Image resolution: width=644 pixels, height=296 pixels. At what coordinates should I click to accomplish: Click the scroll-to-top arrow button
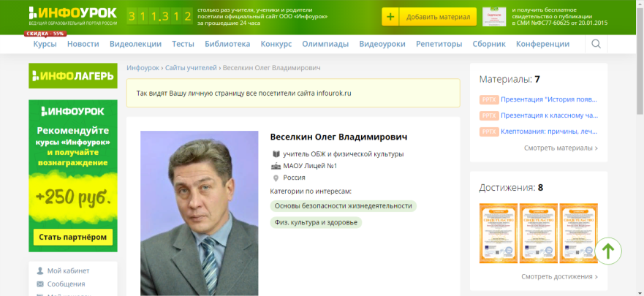pos(608,250)
